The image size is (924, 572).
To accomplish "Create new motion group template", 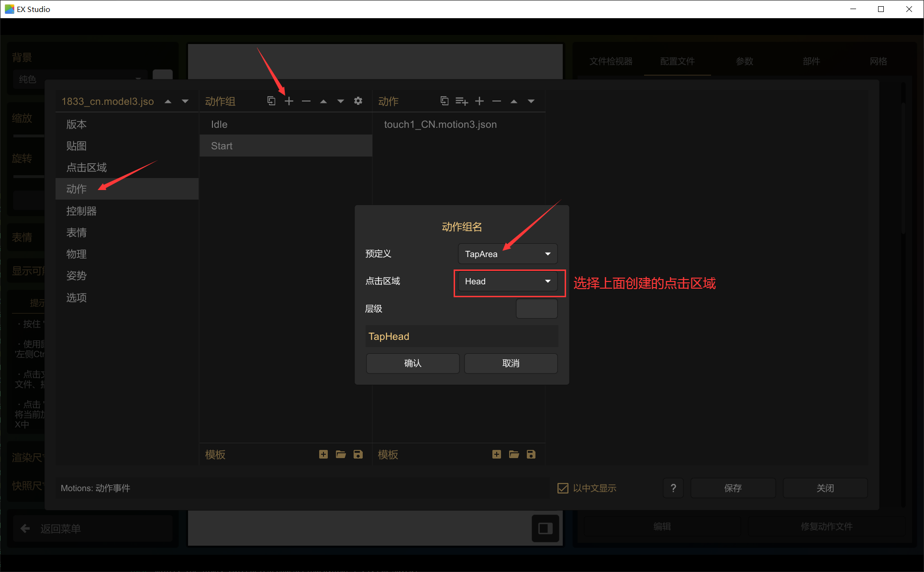I will pyautogui.click(x=323, y=454).
